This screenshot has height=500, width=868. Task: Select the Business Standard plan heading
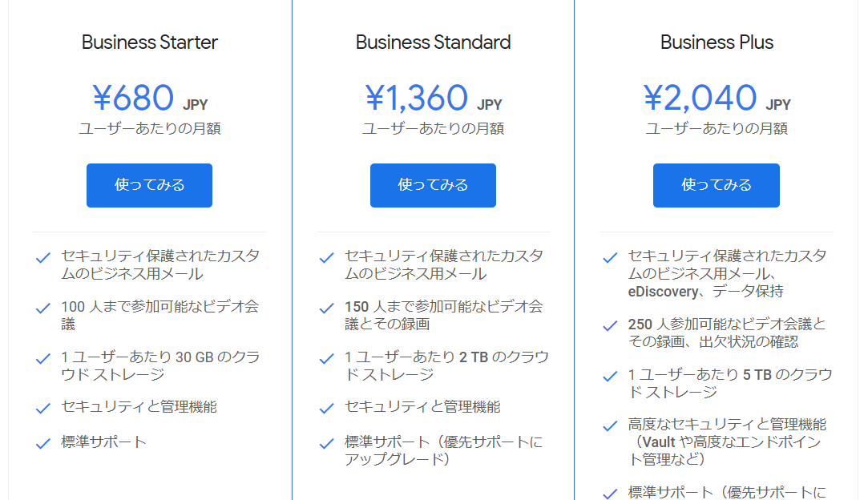pyautogui.click(x=433, y=42)
